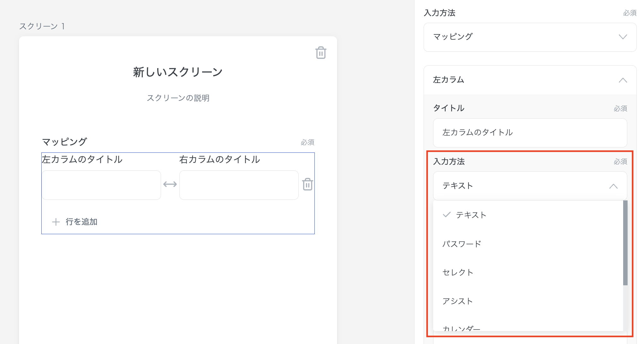Select the currently checked テキスト option

(471, 215)
